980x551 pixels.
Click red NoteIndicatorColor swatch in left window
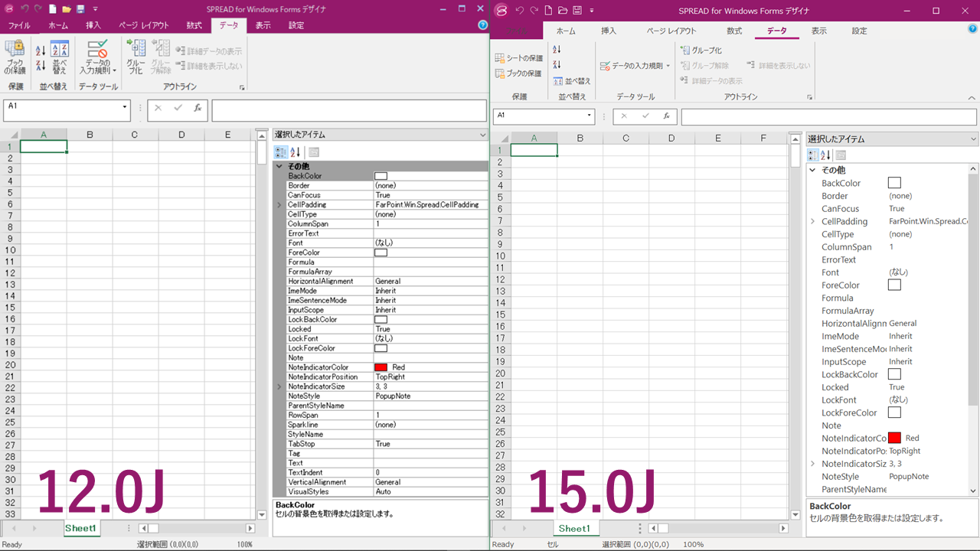tap(381, 367)
